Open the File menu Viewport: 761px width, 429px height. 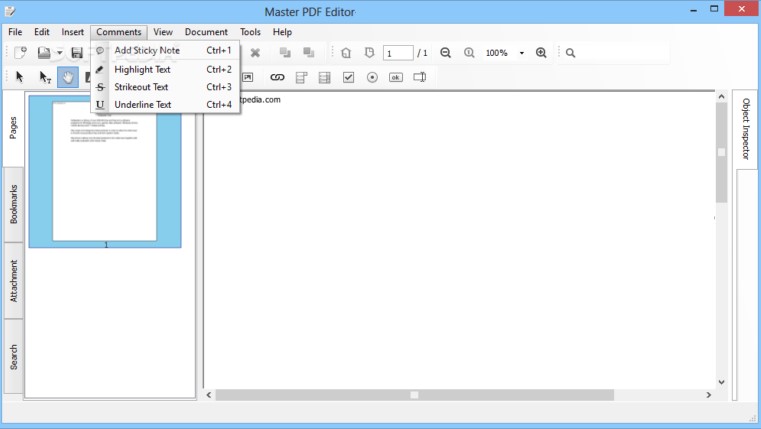tap(15, 32)
